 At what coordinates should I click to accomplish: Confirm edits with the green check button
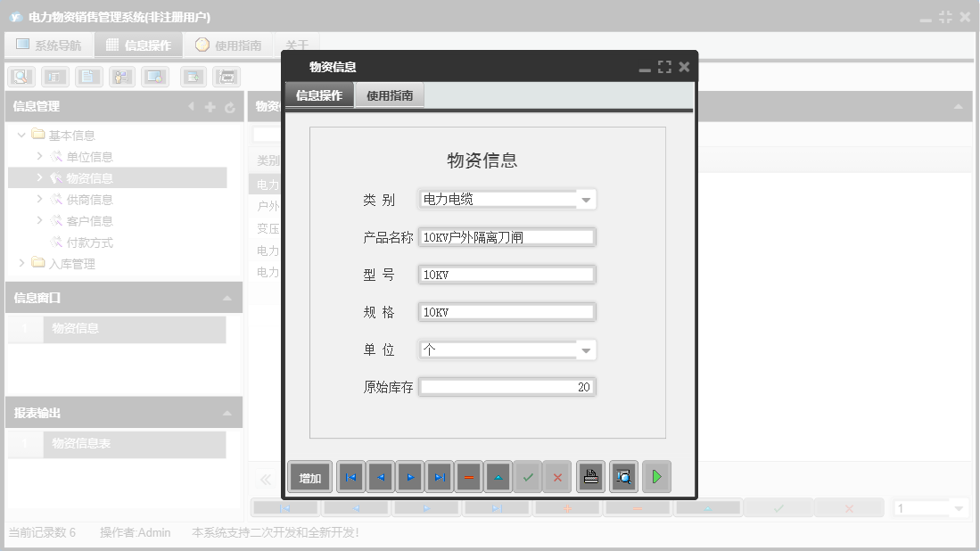click(528, 477)
